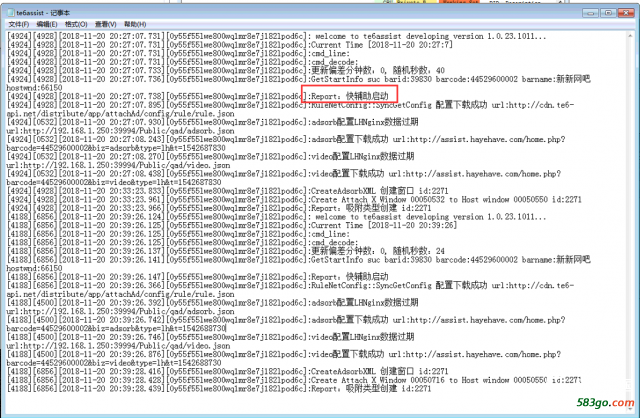Click the 'video配置LHNginx数据过期' line at 20:27:08.270
The image size is (640, 418).
coord(210,156)
